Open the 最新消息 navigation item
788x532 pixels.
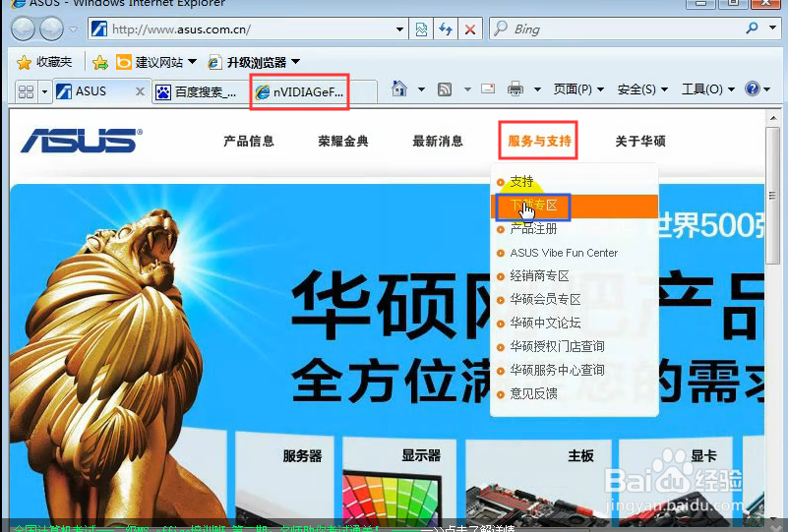pyautogui.click(x=438, y=142)
